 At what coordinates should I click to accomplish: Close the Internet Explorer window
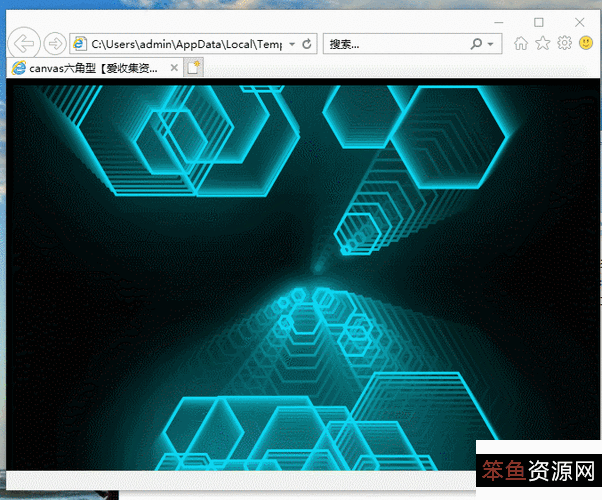pos(581,21)
